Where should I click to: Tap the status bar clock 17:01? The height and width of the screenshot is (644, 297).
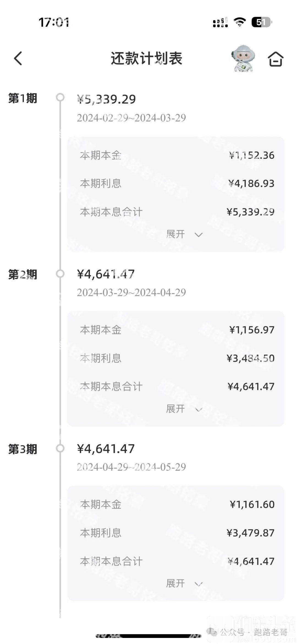click(x=54, y=22)
